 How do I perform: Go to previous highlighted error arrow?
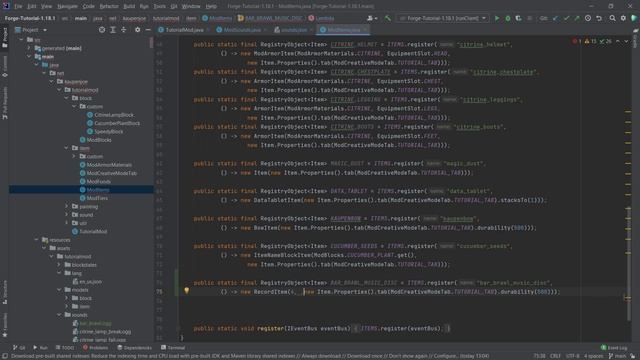[618, 41]
